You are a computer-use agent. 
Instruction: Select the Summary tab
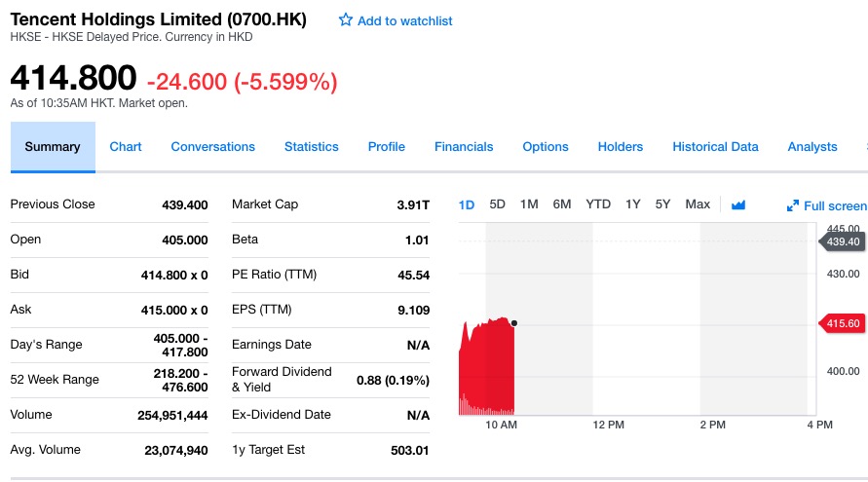[x=53, y=147]
